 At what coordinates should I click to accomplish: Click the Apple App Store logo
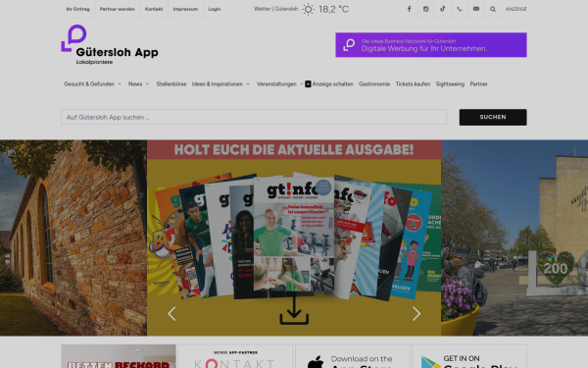pyautogui.click(x=316, y=362)
